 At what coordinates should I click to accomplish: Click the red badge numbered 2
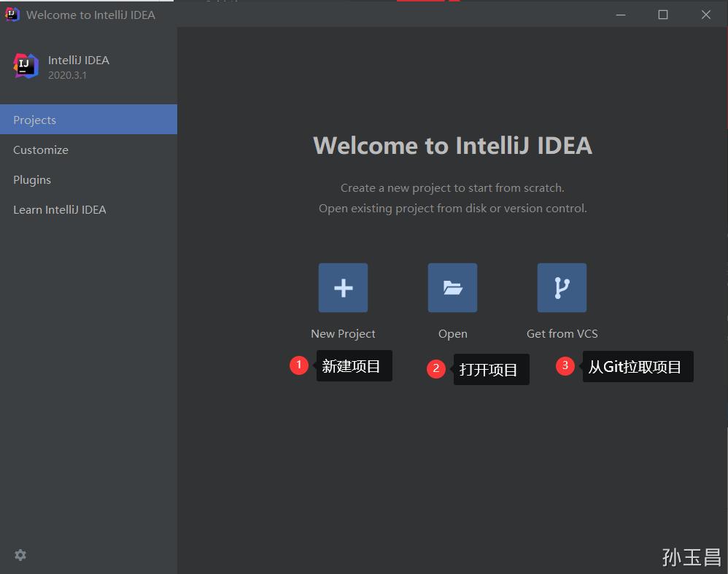point(435,369)
